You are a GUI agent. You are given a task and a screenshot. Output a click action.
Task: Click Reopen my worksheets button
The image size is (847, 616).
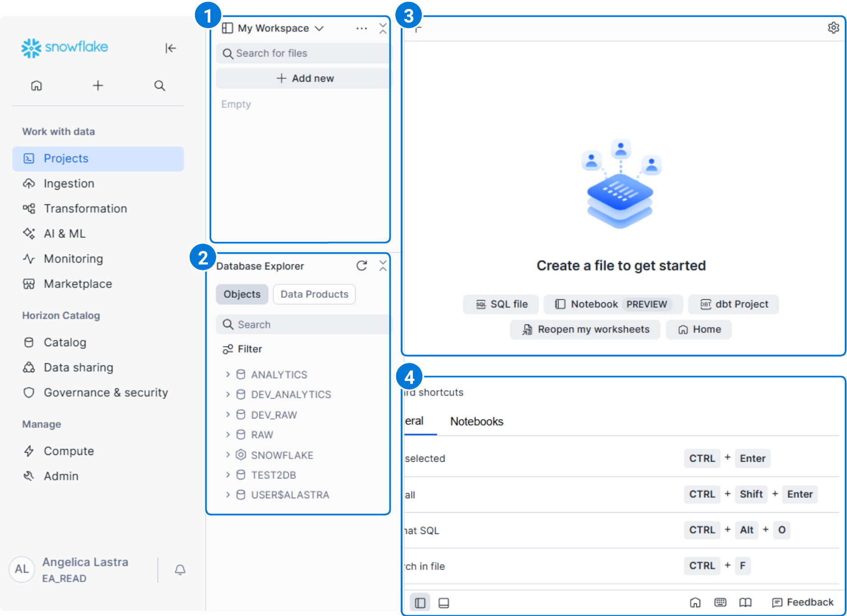585,329
